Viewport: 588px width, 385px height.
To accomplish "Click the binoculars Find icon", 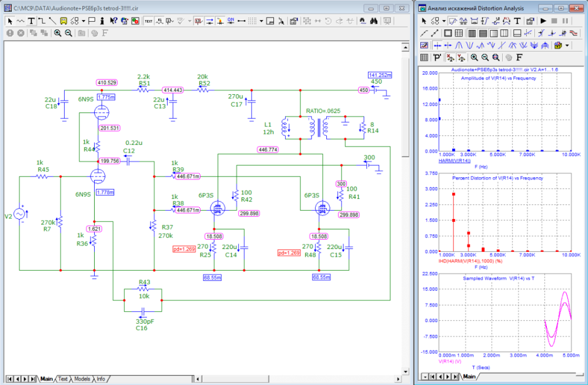I will (x=373, y=21).
